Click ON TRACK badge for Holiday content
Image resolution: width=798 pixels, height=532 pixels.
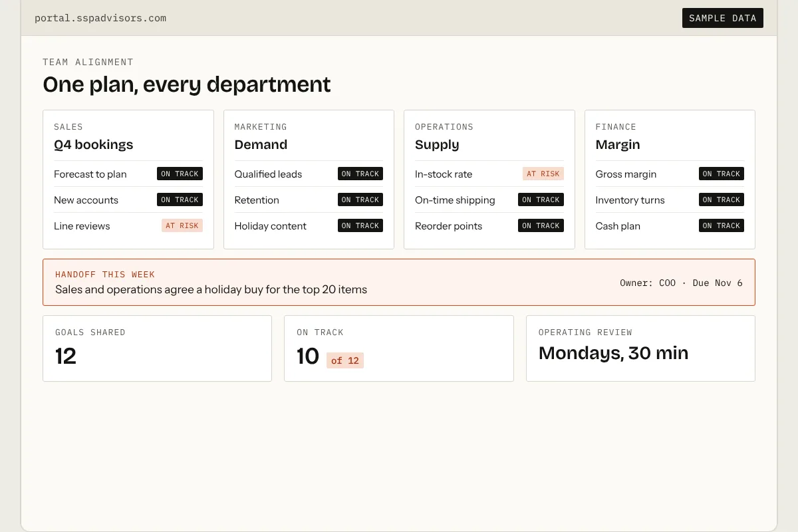(x=360, y=225)
